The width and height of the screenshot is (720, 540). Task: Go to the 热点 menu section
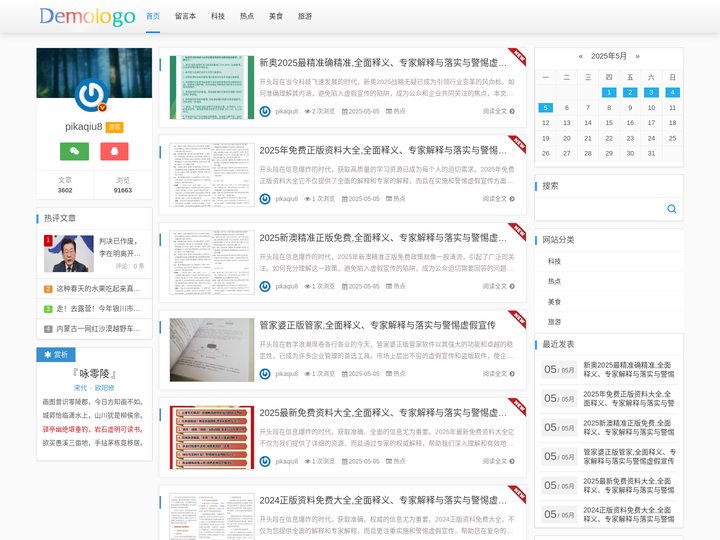[247, 16]
